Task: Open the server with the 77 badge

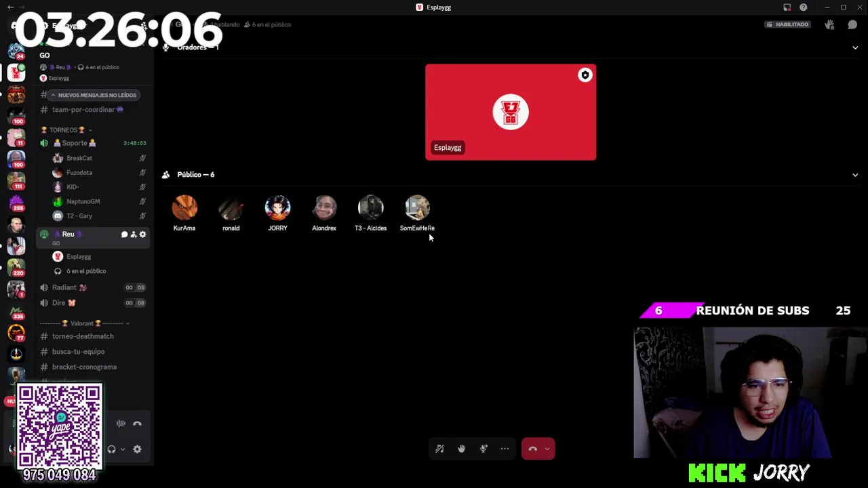Action: [x=16, y=333]
